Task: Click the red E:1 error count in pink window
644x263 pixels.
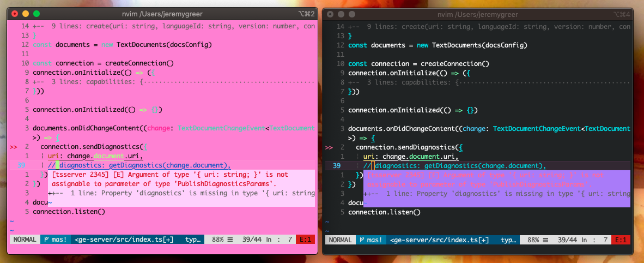Action: point(306,240)
